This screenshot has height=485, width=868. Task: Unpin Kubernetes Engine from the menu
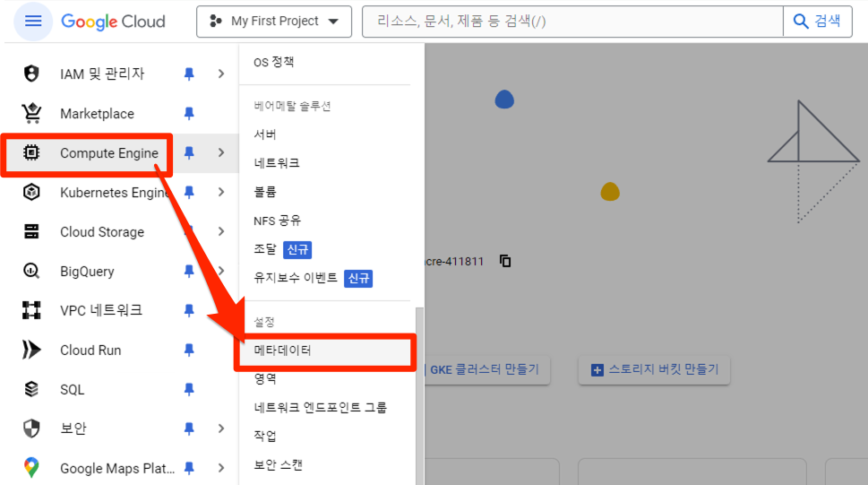[189, 193]
